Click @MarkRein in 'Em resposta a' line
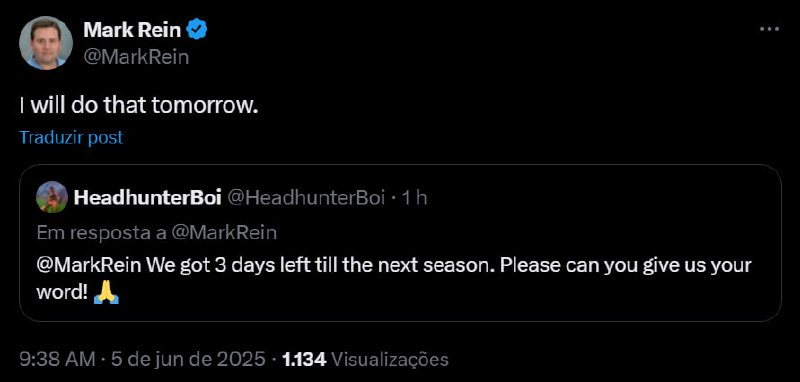Image resolution: width=800 pixels, height=382 pixels. tap(224, 233)
